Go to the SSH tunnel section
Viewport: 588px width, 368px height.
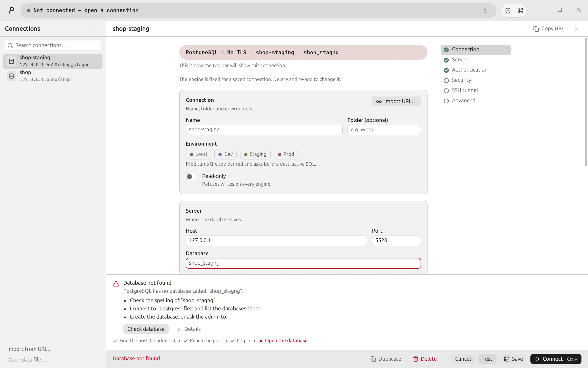click(x=476, y=90)
